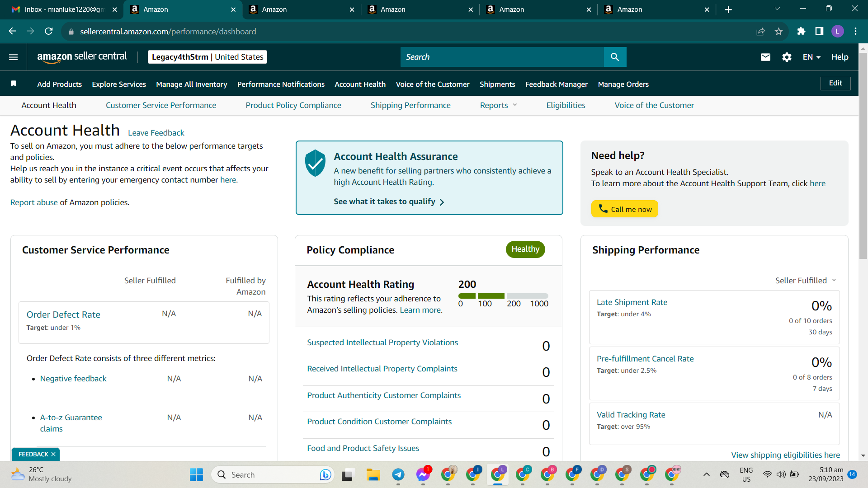Open Feedback Manager menu item

(557, 84)
